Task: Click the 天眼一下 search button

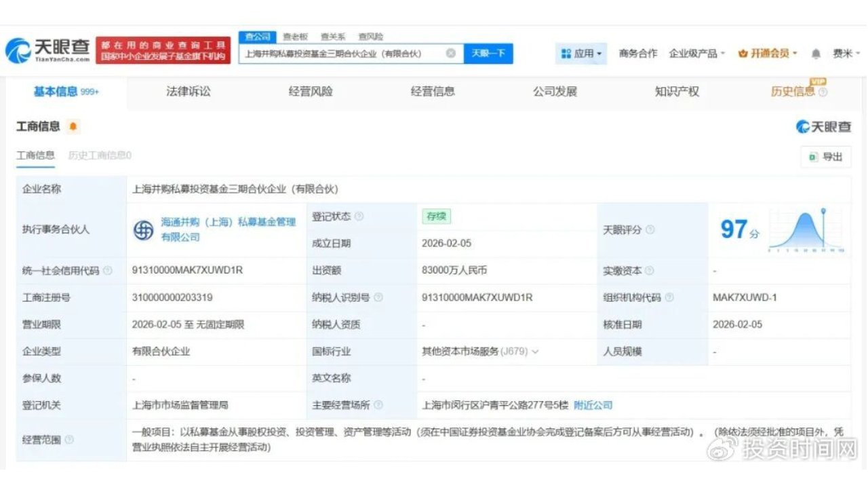Action: point(488,53)
